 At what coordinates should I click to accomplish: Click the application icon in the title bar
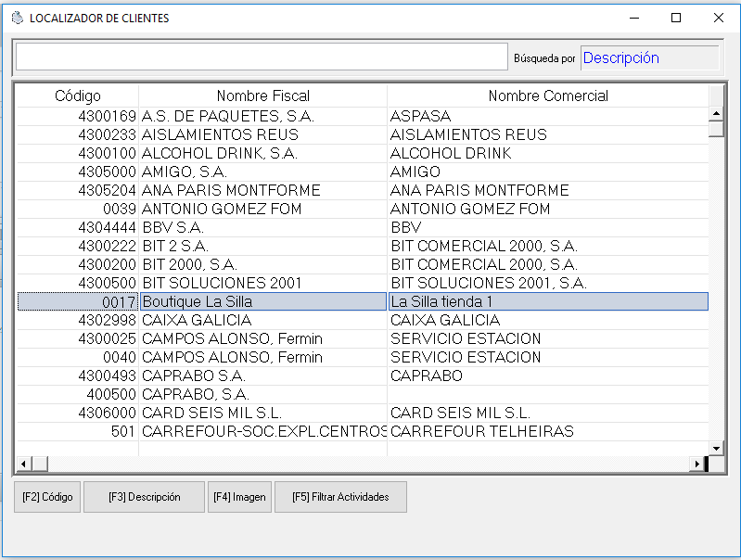tap(18, 18)
